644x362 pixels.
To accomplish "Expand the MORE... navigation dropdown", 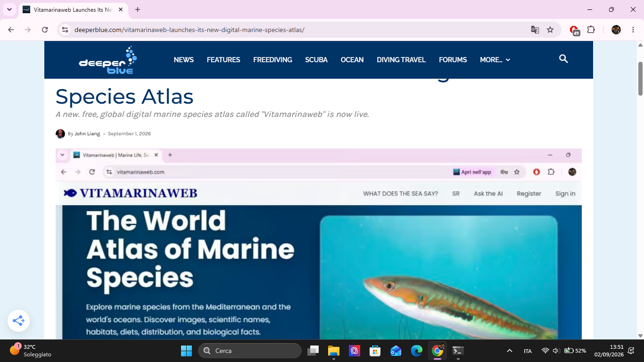I will pos(495,60).
